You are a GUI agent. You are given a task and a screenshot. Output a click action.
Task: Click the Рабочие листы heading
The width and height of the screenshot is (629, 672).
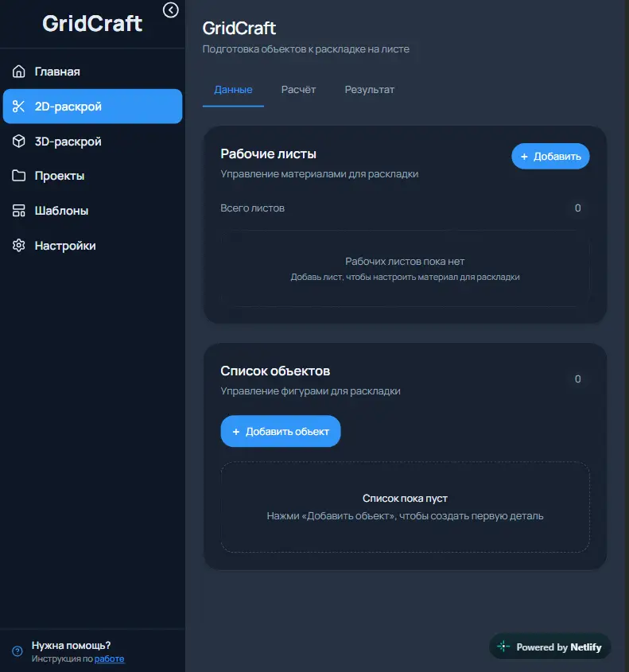pyautogui.click(x=268, y=153)
